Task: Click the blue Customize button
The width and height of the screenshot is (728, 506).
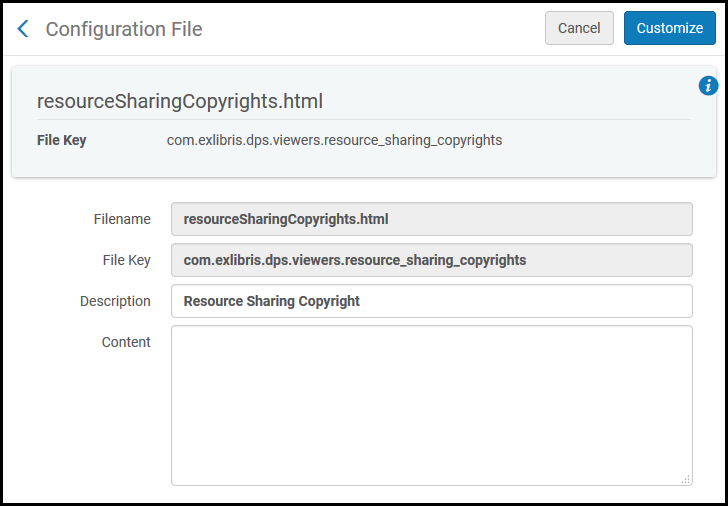Action: (x=669, y=28)
